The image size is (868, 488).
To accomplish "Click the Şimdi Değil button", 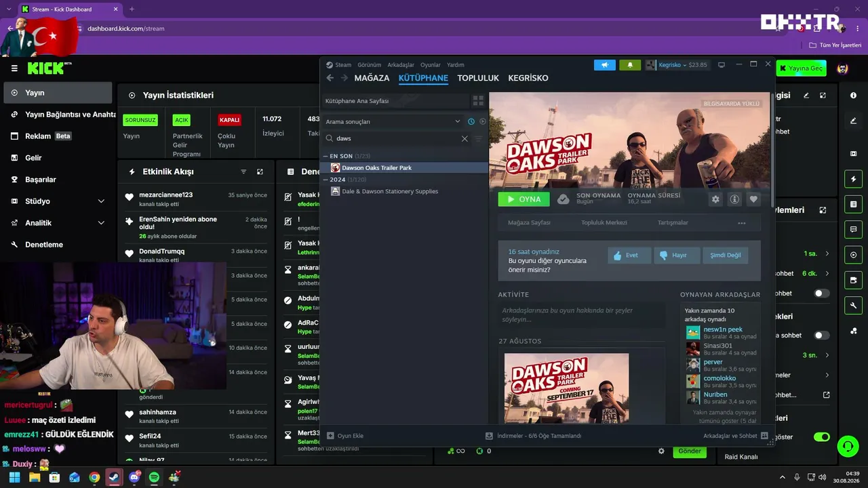I will pyautogui.click(x=726, y=256).
